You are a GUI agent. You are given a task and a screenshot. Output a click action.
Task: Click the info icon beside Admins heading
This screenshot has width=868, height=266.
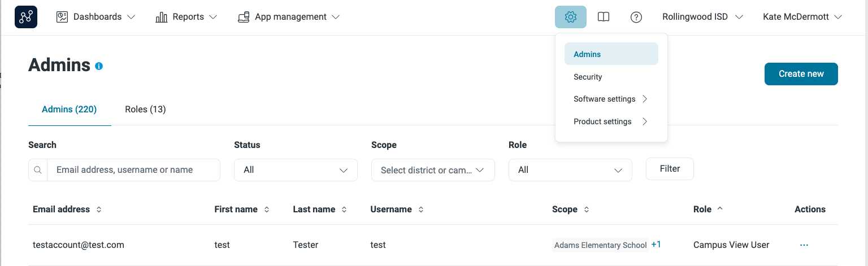point(99,66)
